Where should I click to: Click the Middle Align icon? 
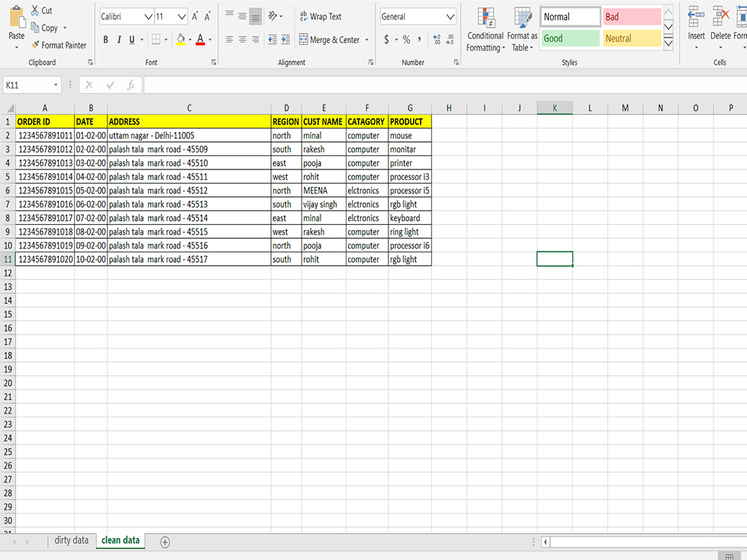(243, 16)
